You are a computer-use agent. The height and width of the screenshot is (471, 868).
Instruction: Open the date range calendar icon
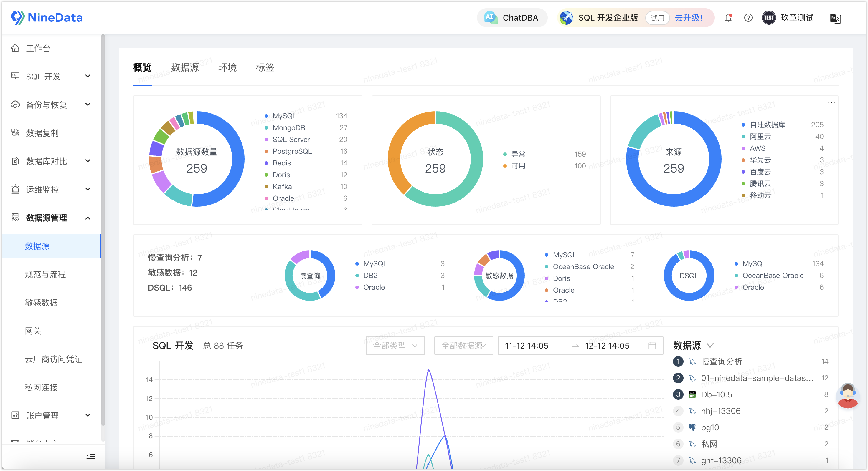click(x=652, y=346)
